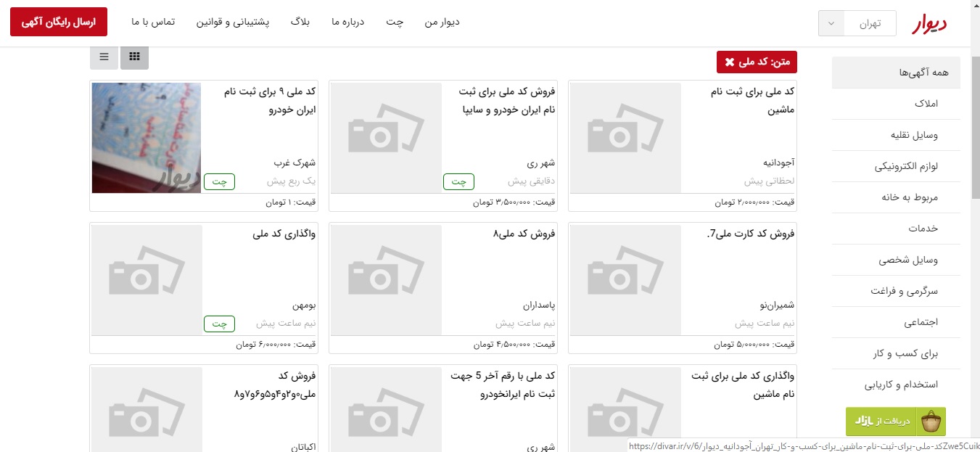Open the بلاگ link
The width and height of the screenshot is (980, 452).
tap(300, 22)
